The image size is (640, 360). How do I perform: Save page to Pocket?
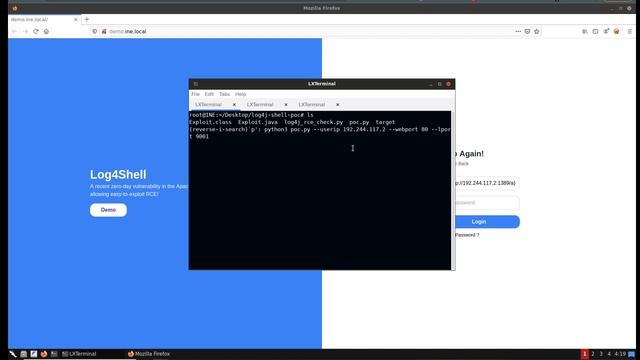[x=527, y=31]
